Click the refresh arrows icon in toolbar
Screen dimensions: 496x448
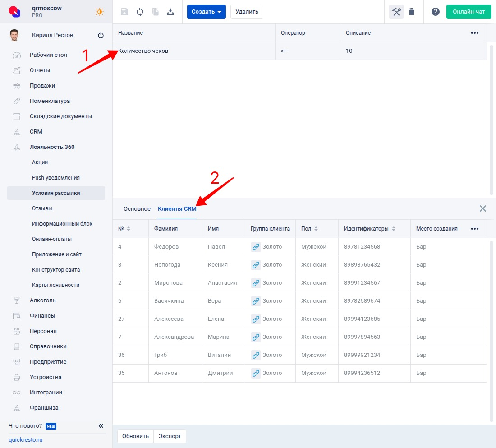pos(140,12)
